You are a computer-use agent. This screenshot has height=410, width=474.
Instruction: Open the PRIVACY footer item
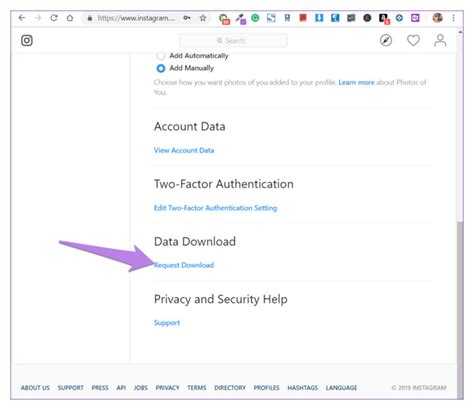(x=167, y=388)
